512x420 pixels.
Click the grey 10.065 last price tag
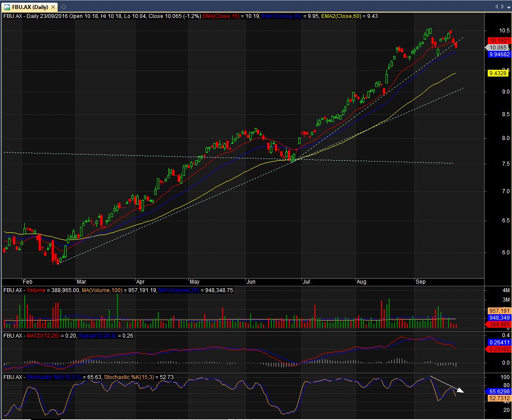(498, 48)
